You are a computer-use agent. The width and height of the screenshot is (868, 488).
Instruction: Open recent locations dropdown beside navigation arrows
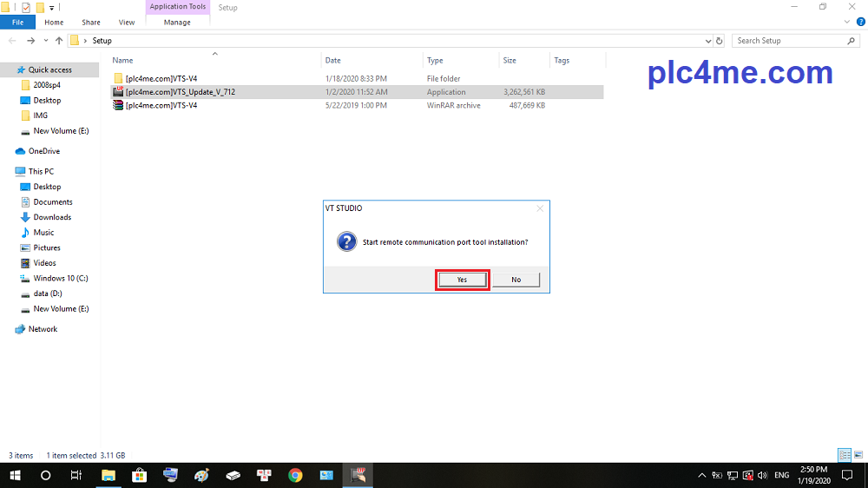[46, 41]
